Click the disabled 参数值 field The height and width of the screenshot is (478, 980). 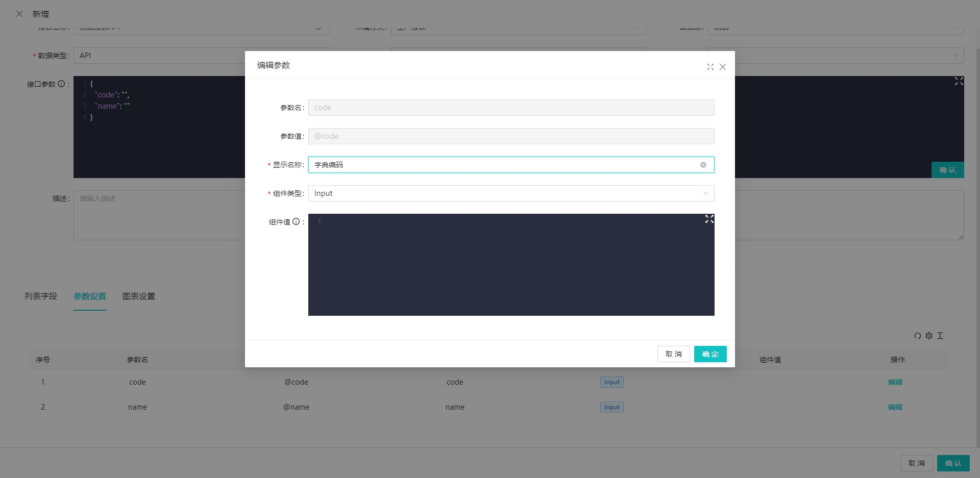click(511, 136)
